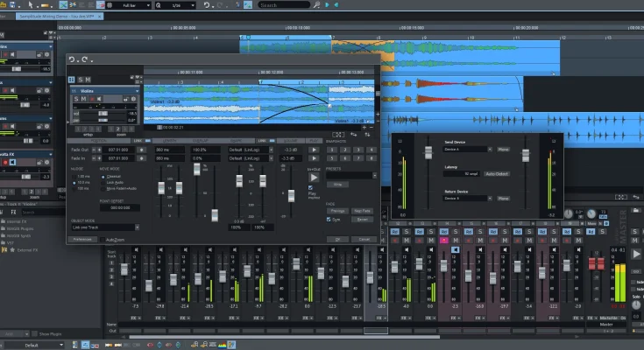
Task: Choose the 10.0 ms nudge option
Action: [74, 182]
